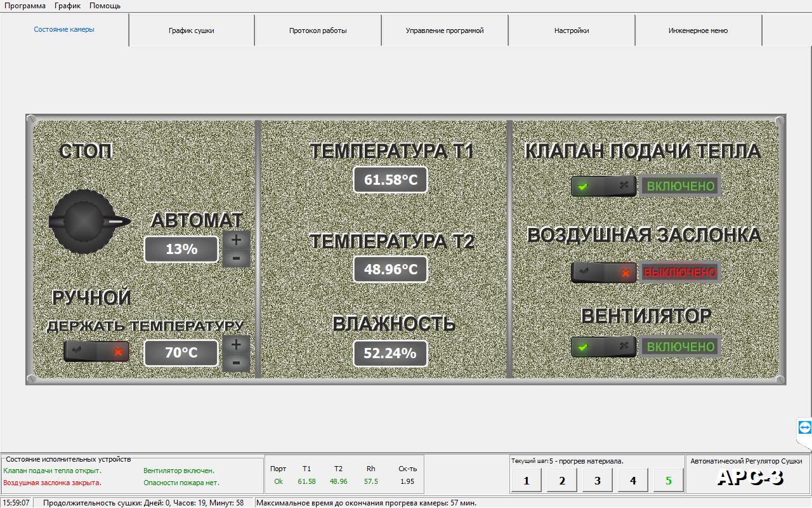The image size is (812, 508).
Task: Click the РУЧНОЙ mode label
Action: pyautogui.click(x=92, y=298)
